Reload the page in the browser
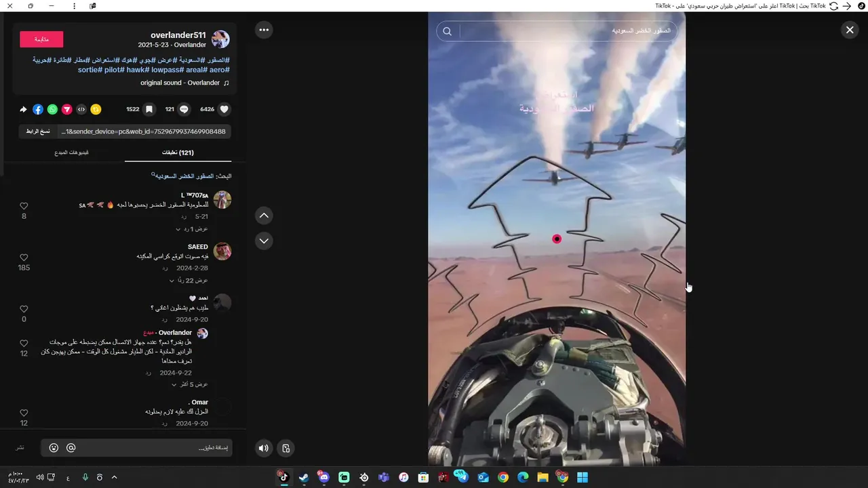Screen dimensions: 868x488 pyautogui.click(x=833, y=6)
